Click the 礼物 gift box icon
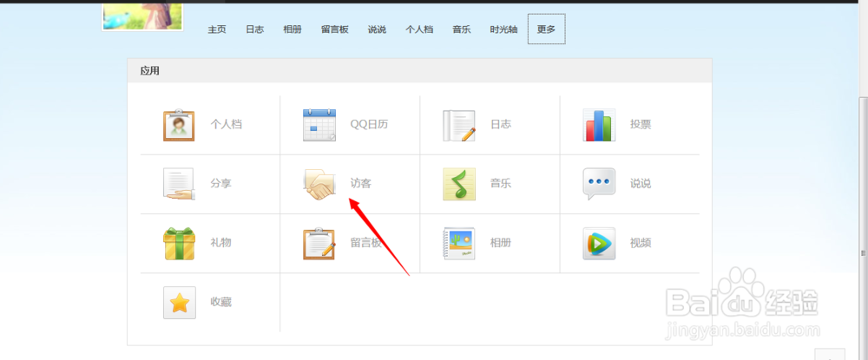Image resolution: width=868 pixels, height=360 pixels. tap(179, 243)
